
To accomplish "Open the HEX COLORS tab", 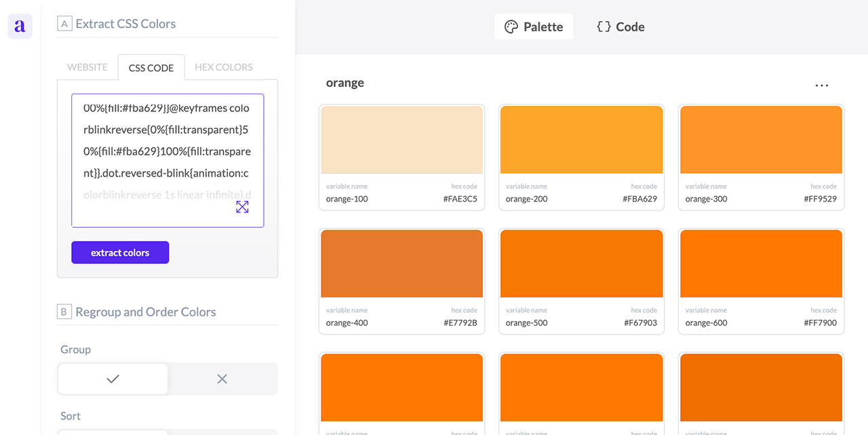I will (223, 67).
